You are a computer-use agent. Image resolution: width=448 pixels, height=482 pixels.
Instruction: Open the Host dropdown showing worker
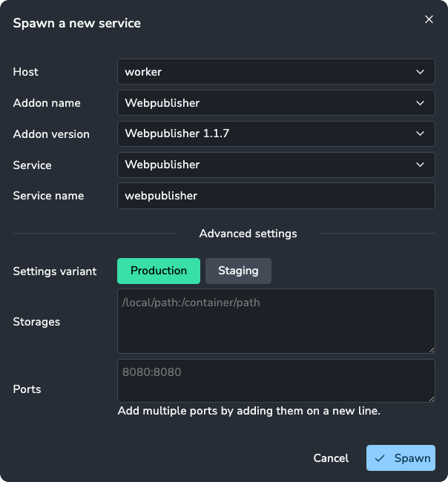pos(267,72)
